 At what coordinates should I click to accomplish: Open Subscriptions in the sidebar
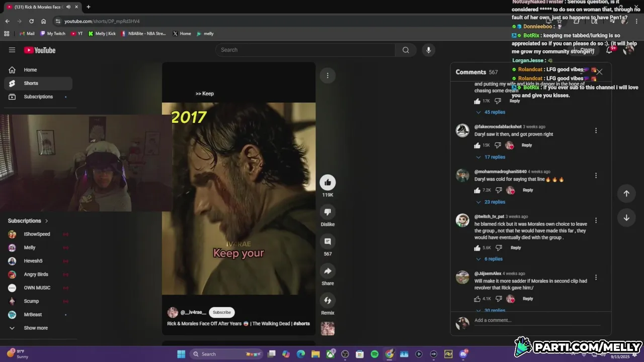pos(38,97)
